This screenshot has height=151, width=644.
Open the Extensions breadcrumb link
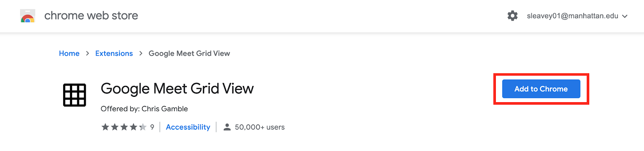(x=114, y=53)
